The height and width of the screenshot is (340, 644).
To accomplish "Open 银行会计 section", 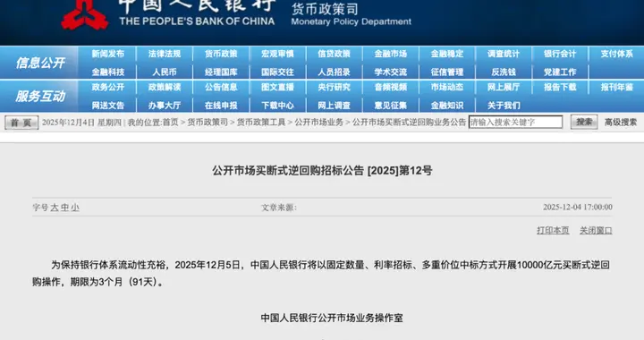I will pos(560,54).
